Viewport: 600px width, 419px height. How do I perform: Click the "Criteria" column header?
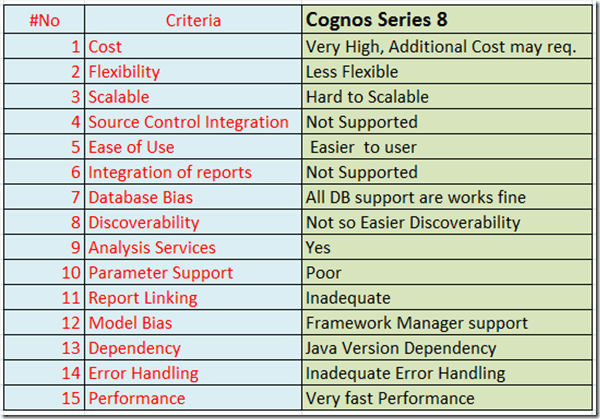click(193, 22)
